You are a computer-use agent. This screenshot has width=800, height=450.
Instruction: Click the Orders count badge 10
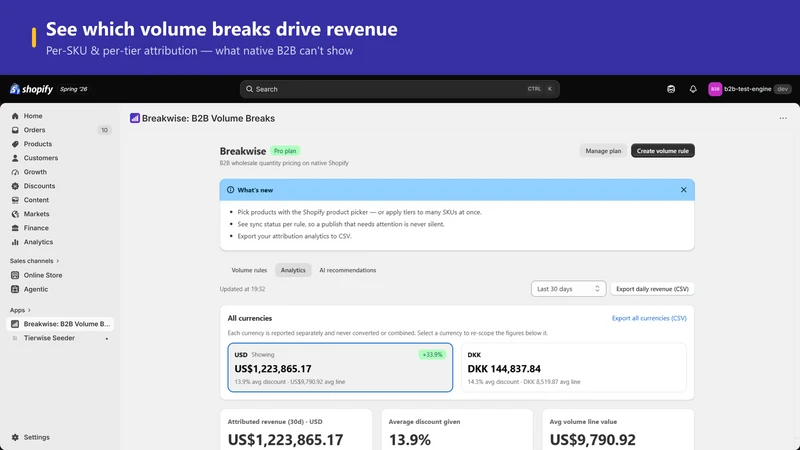click(x=104, y=130)
